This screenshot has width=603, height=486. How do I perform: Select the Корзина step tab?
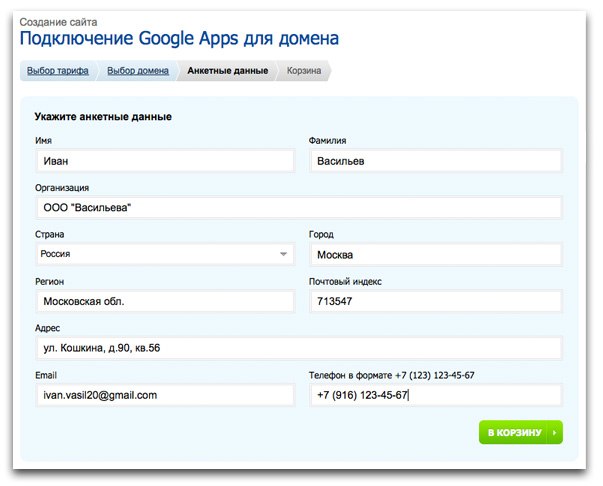pos(304,71)
